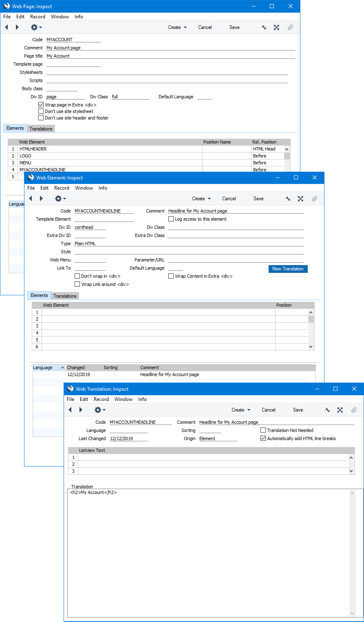The image size is (364, 622).
Task: Open Window menu in Web Page window
Action: pyautogui.click(x=60, y=17)
